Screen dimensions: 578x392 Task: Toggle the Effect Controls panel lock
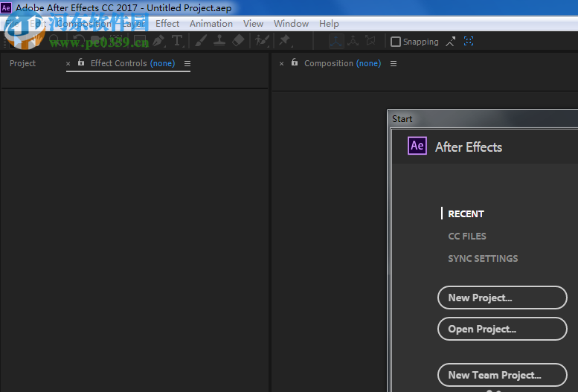coord(81,62)
